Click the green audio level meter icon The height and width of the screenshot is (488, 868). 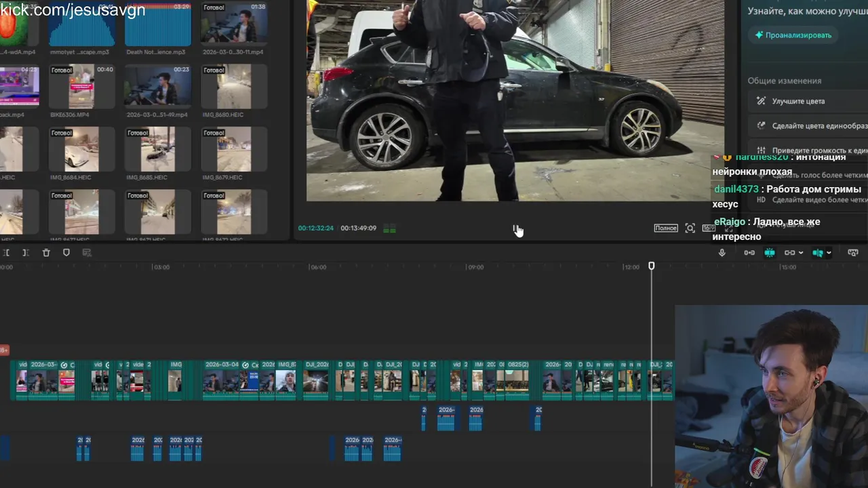point(389,229)
